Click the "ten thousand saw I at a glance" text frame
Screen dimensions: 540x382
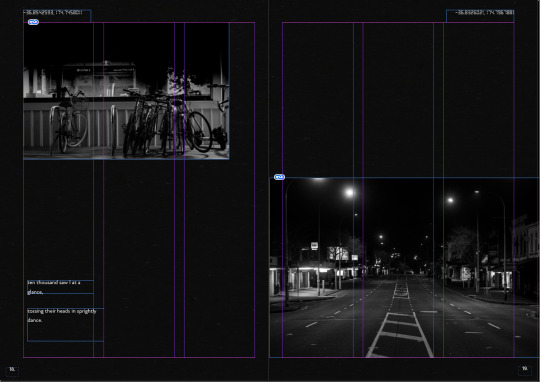(60, 287)
